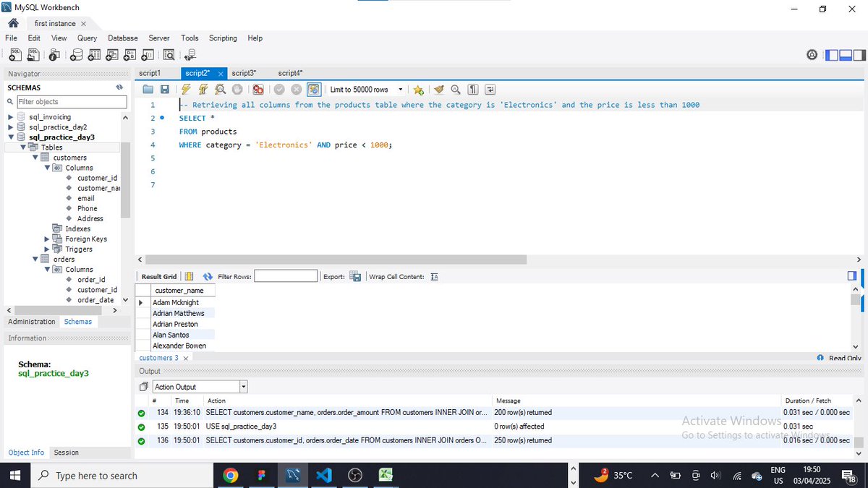Expand Foreign Keys under customers
The width and height of the screenshot is (868, 488).
[48, 239]
